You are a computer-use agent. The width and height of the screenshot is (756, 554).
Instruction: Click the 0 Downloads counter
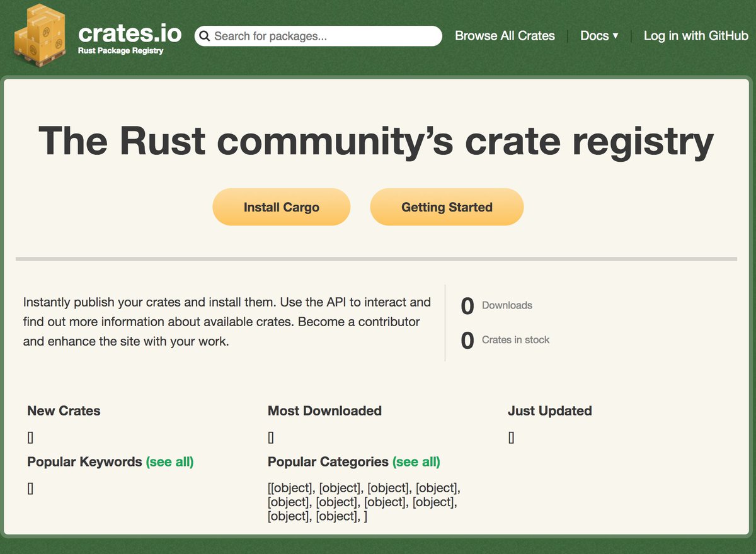(x=496, y=306)
